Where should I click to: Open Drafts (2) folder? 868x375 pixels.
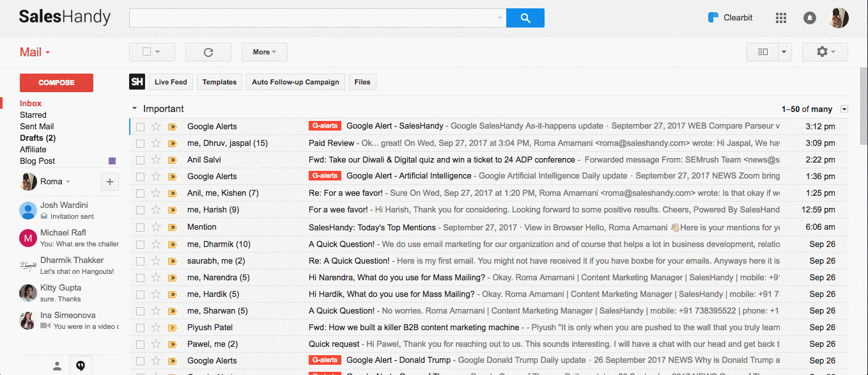point(38,138)
